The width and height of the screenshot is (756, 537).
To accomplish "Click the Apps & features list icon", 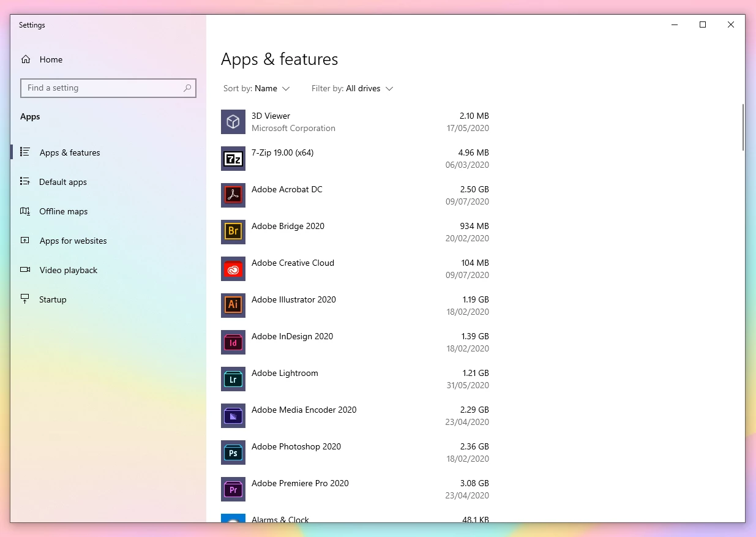I will [25, 152].
